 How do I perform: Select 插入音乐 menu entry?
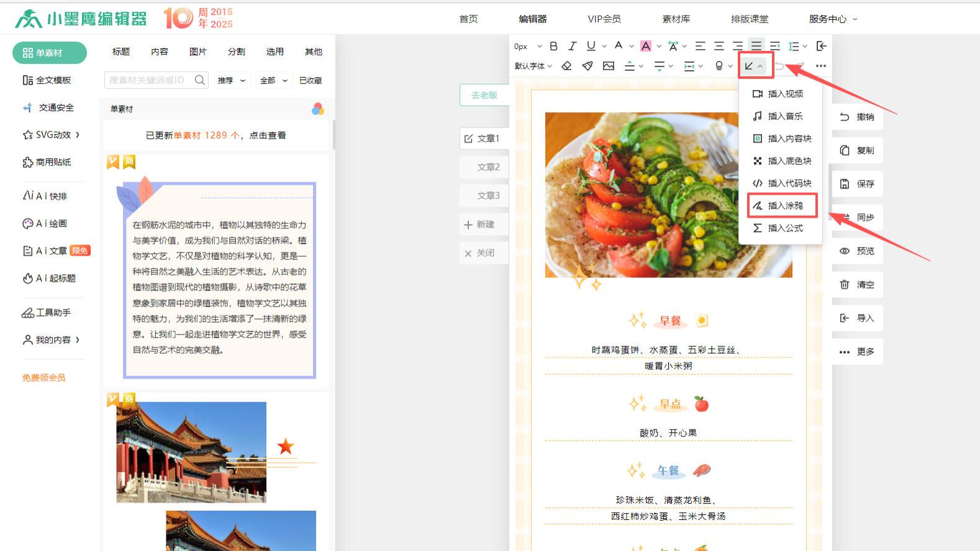[780, 116]
